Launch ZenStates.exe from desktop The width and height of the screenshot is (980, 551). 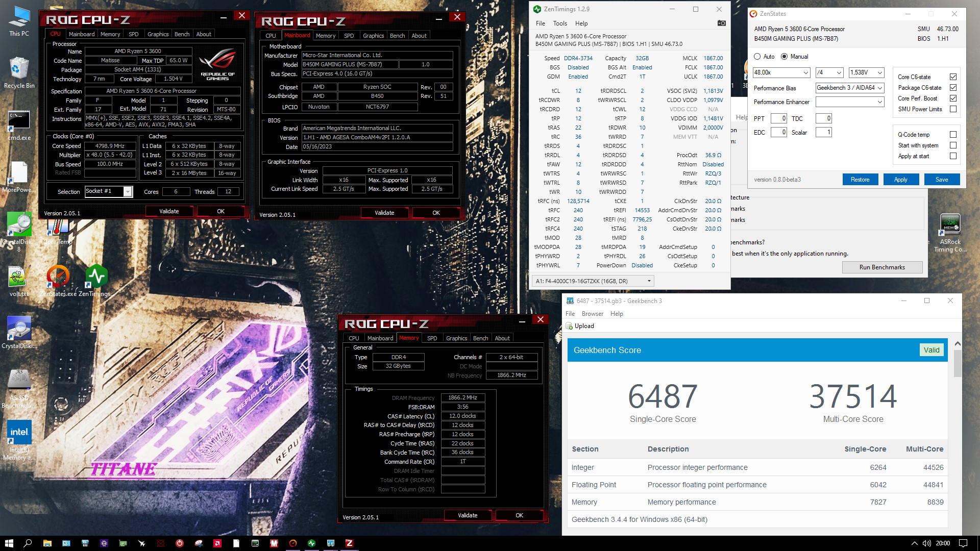(x=58, y=282)
